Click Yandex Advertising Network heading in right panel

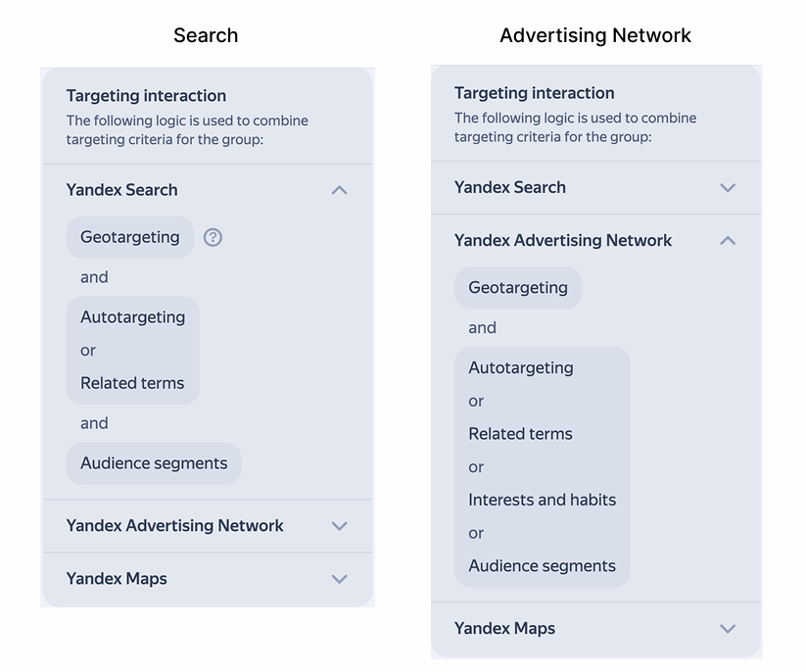coord(563,240)
